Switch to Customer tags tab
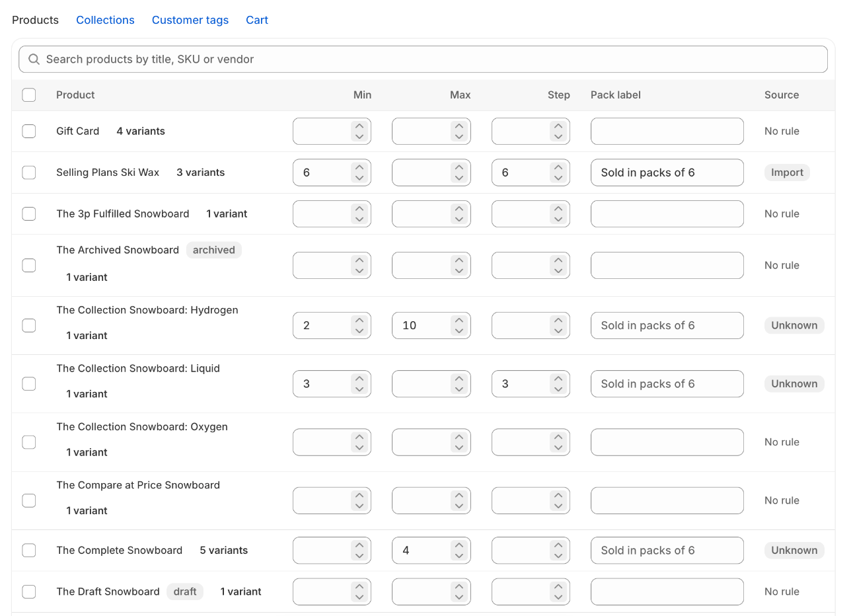 click(190, 20)
